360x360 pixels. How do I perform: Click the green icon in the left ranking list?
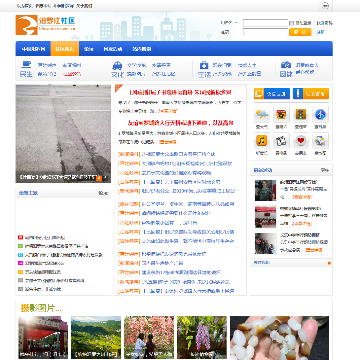point(20,246)
